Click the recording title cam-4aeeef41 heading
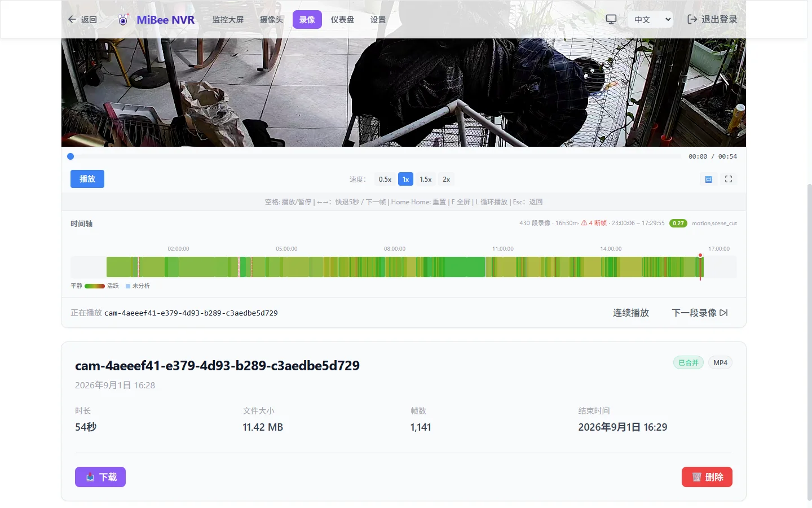The height and width of the screenshot is (508, 812). pyautogui.click(x=217, y=366)
